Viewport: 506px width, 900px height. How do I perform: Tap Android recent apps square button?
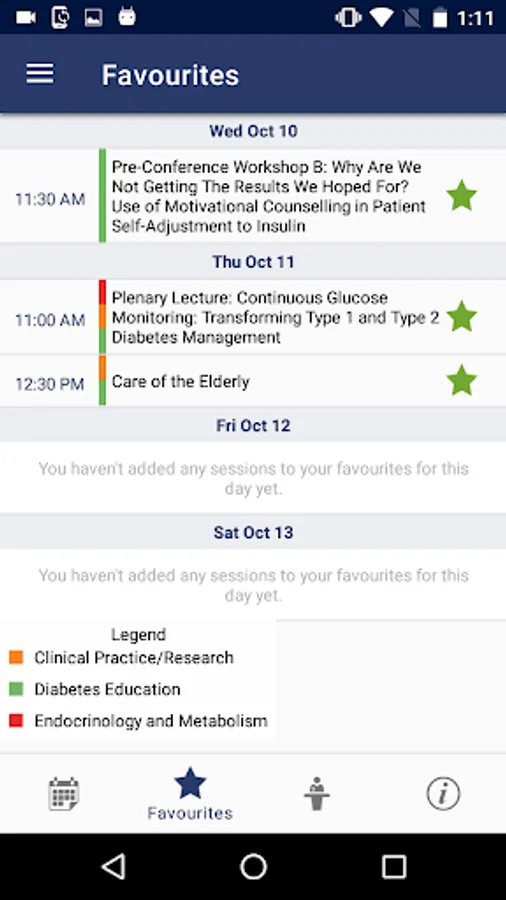click(x=394, y=866)
